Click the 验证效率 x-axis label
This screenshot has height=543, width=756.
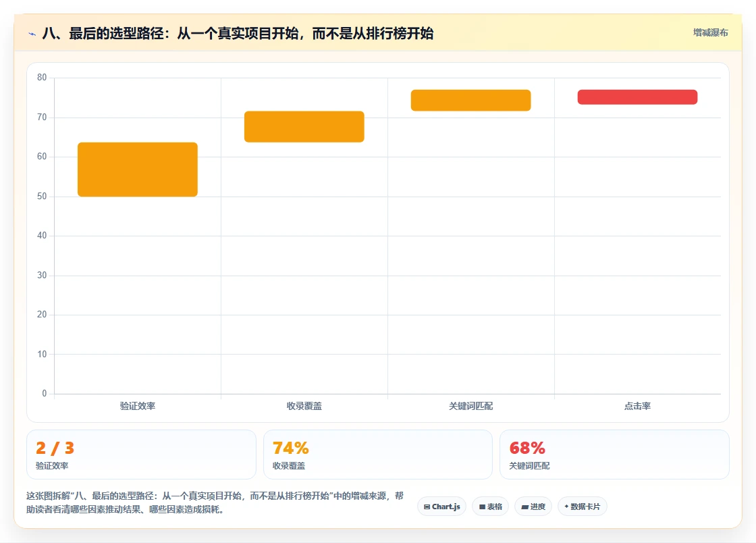point(138,406)
